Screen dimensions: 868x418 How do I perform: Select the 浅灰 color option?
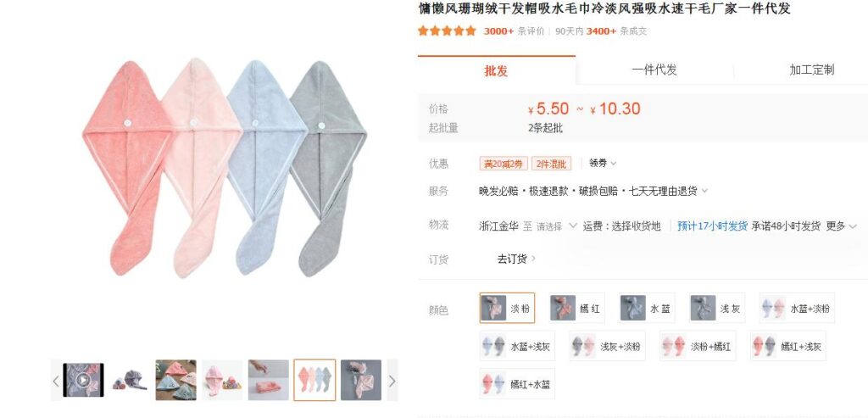tap(717, 308)
